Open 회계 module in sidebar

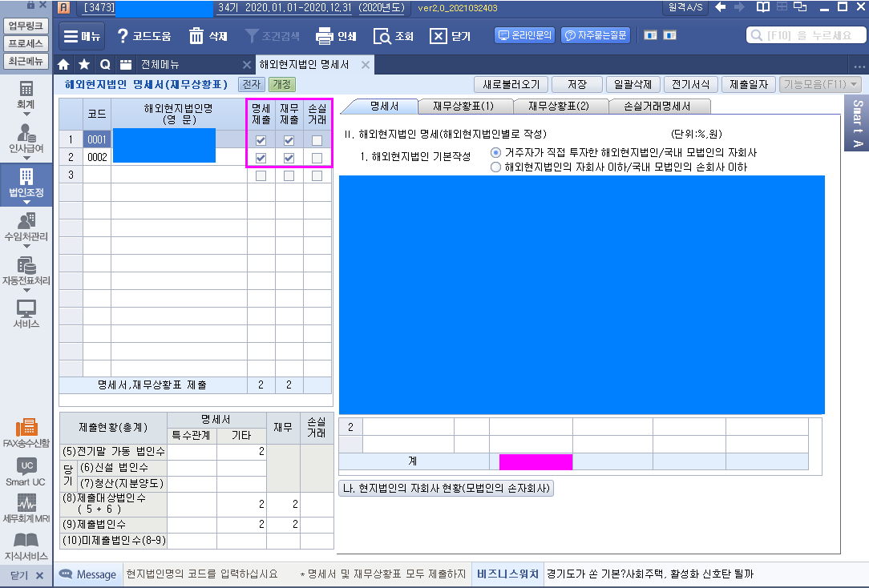(26, 96)
